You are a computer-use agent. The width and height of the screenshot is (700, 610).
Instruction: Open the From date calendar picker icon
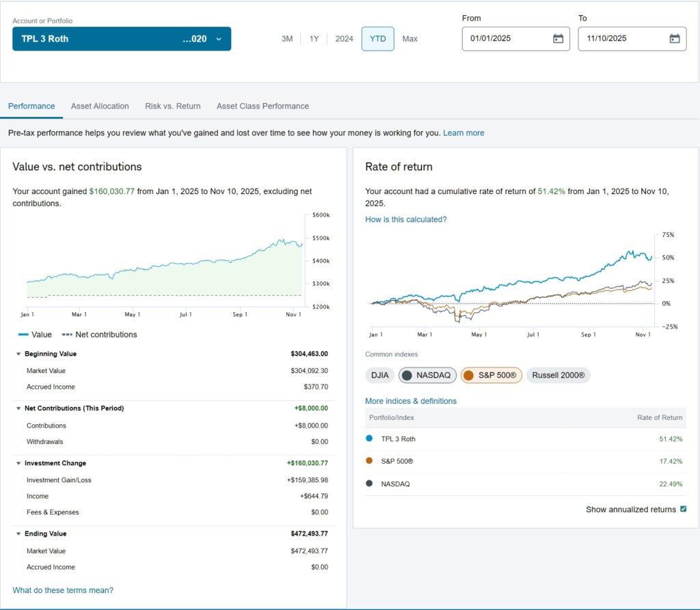pyautogui.click(x=558, y=39)
